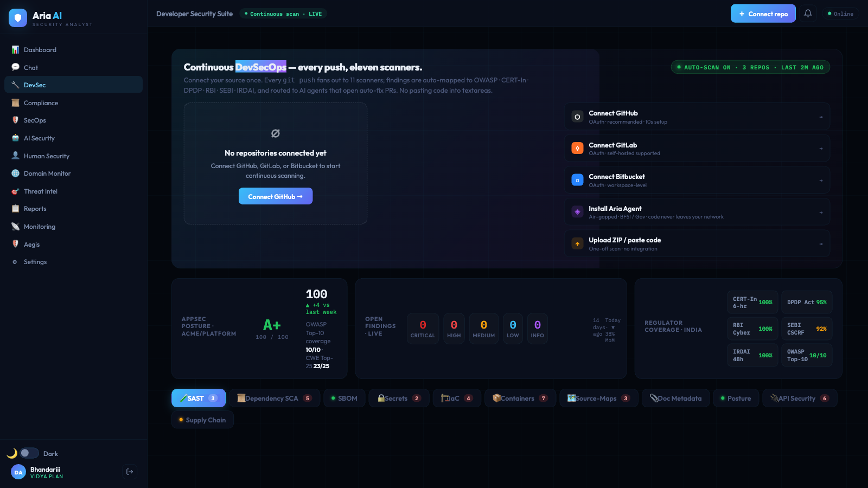Switch to Doc Metadata tab
The width and height of the screenshot is (868, 488).
[x=676, y=398]
